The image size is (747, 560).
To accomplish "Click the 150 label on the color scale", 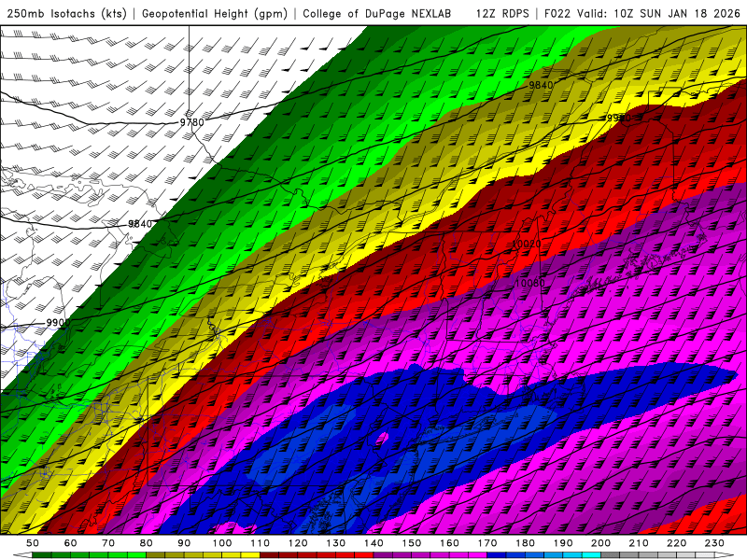I will 412,543.
